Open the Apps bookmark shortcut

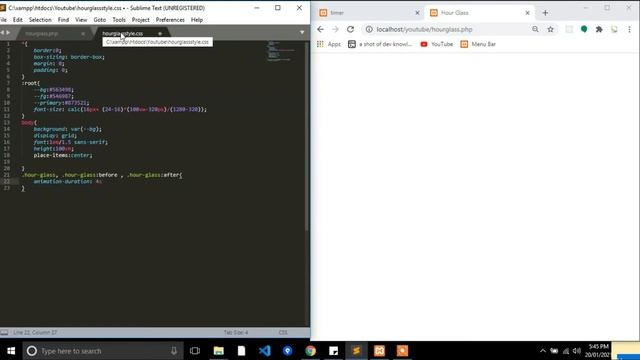329,44
